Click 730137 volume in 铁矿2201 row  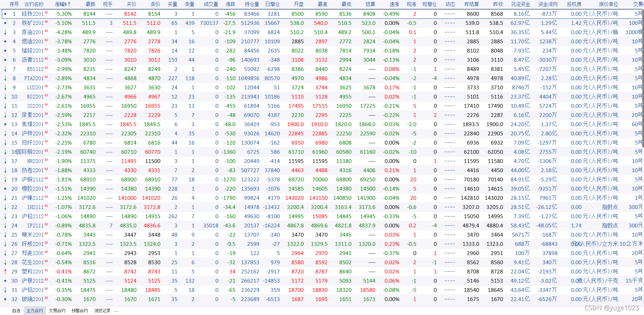click(x=209, y=23)
